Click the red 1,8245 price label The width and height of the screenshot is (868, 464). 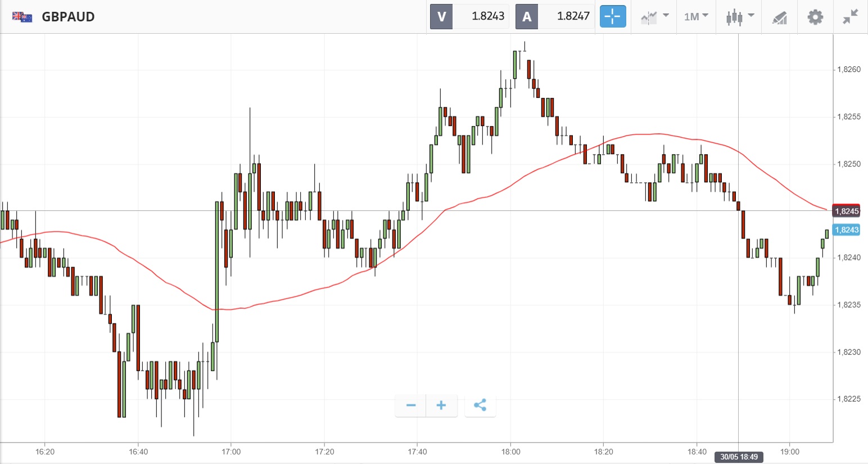846,211
